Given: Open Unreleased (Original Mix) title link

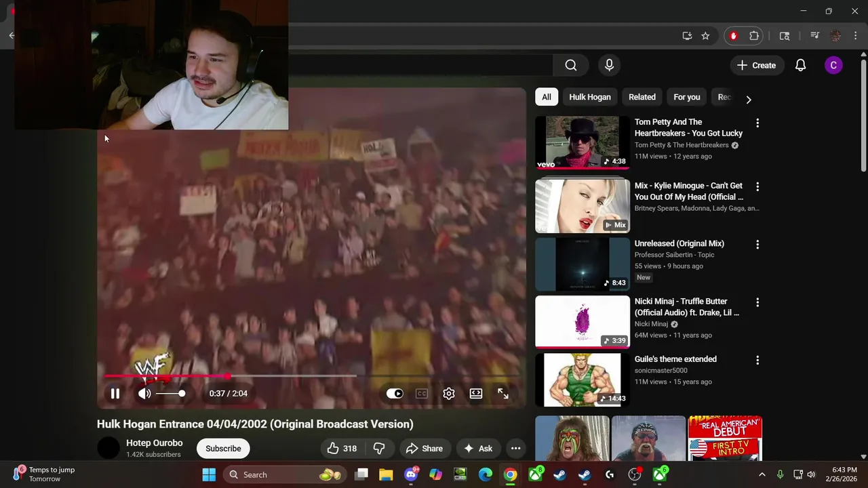Looking at the screenshot, I should click(x=679, y=243).
